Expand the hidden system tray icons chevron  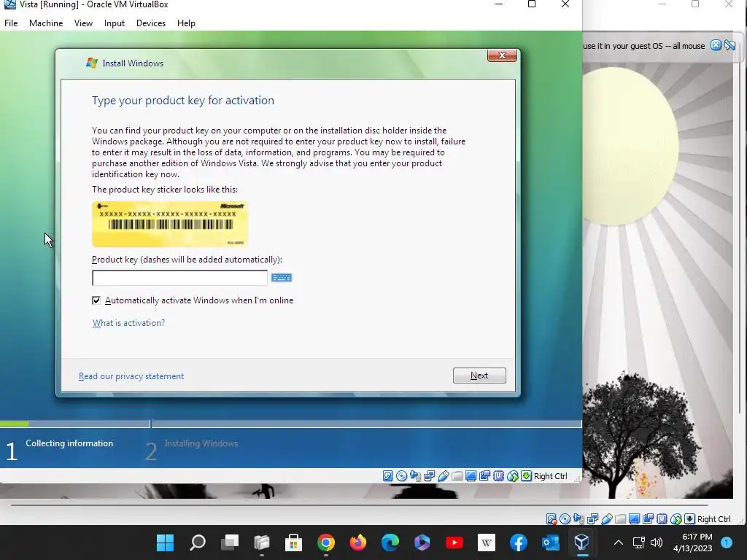(619, 542)
